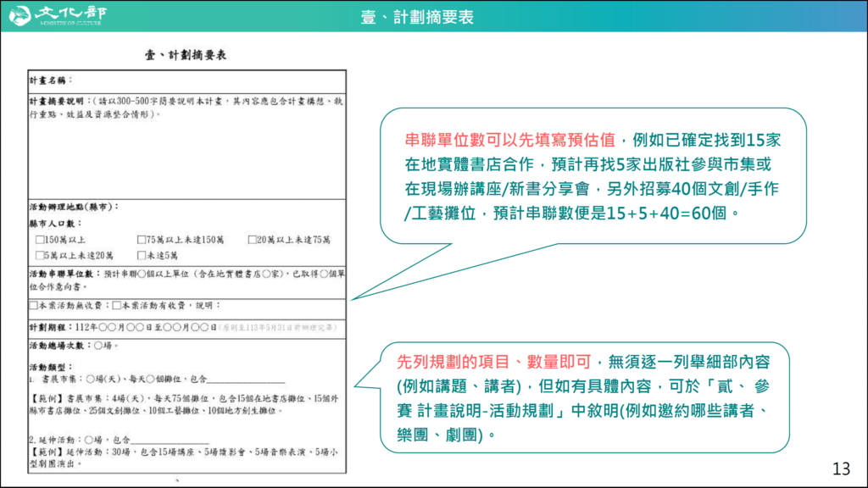Click the 計畫摘要說明 description area
The image size is (868, 488).
click(x=187, y=147)
